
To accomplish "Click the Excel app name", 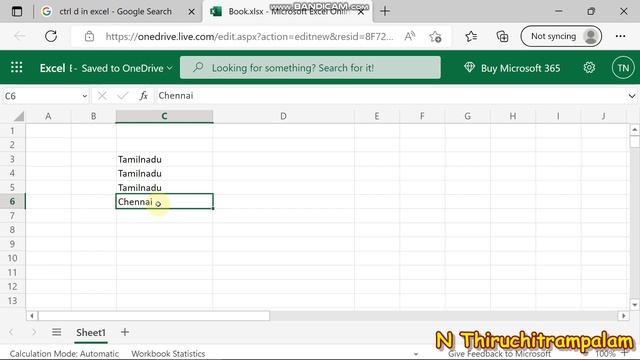I will point(52,68).
